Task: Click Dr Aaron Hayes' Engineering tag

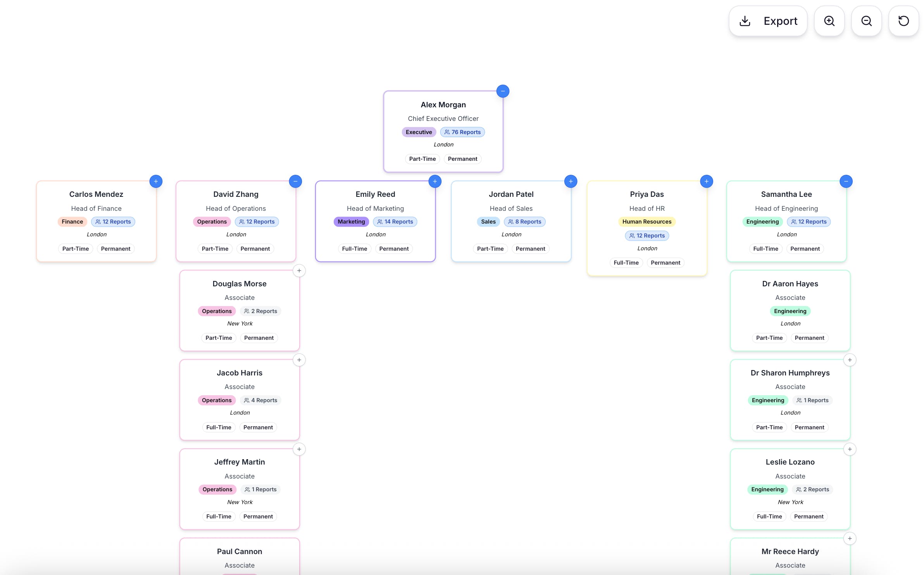Action: (790, 311)
